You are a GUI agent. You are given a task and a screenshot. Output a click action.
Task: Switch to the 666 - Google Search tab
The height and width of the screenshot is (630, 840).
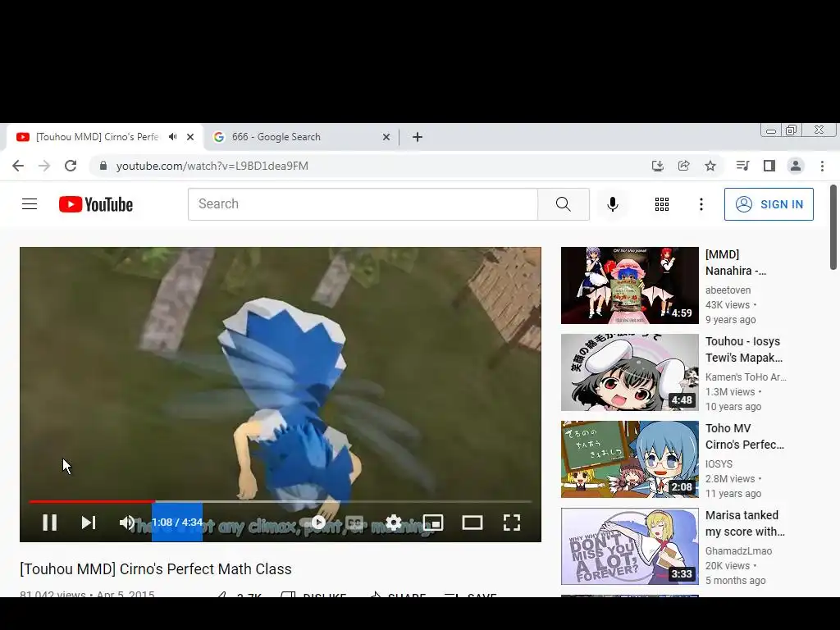click(301, 137)
